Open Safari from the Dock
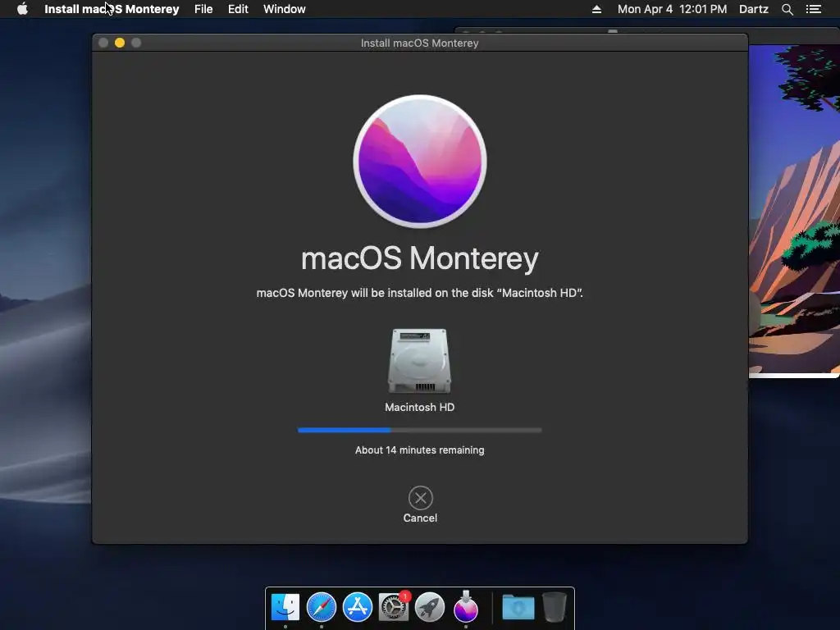Viewport: 840px width, 630px height. [322, 608]
